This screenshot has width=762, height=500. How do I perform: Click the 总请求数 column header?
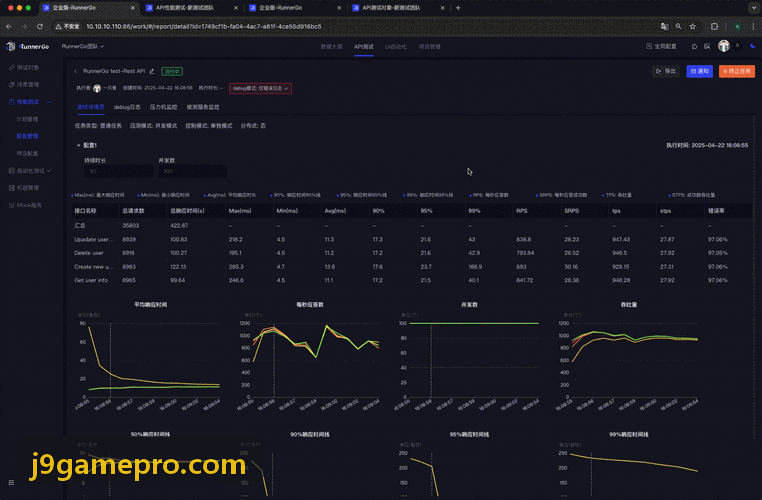tap(133, 211)
